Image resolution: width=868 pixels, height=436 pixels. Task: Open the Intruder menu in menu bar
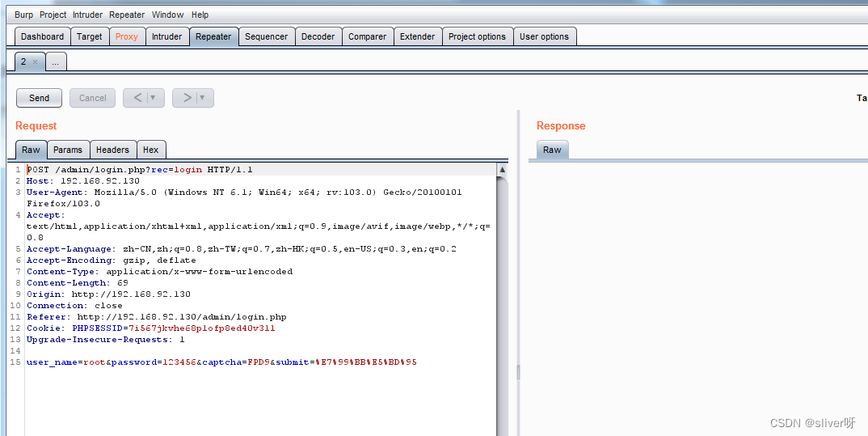(87, 15)
